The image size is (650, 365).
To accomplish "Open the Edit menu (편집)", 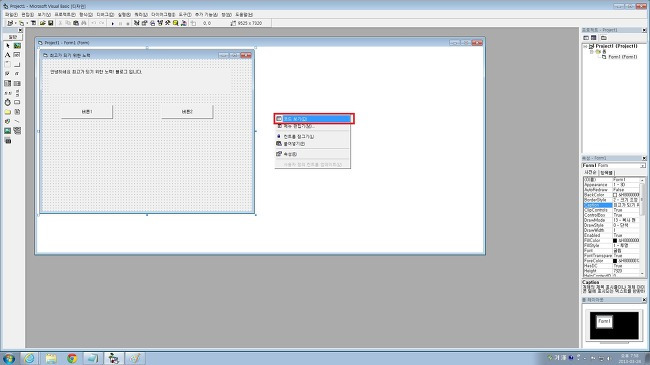I will [27, 15].
